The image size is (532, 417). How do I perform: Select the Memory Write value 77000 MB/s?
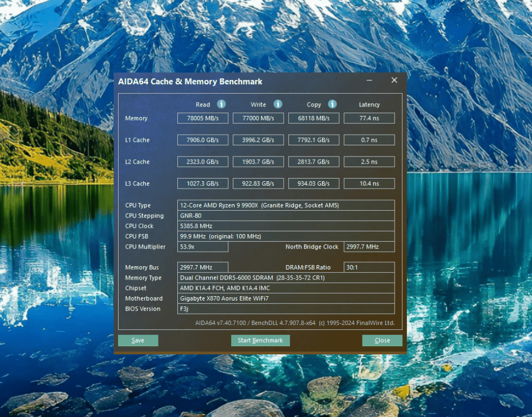tap(258, 118)
